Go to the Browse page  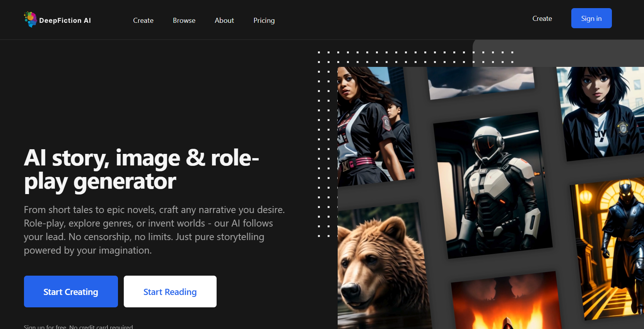184,20
